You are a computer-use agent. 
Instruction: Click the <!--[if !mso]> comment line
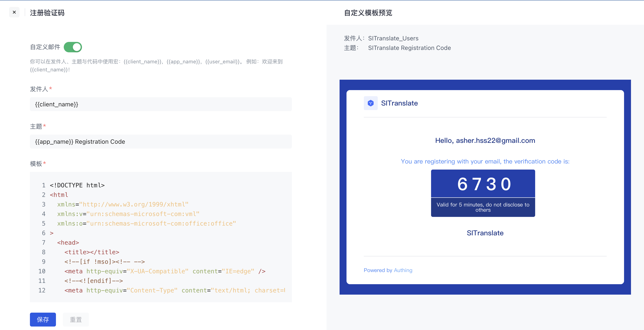(x=105, y=262)
